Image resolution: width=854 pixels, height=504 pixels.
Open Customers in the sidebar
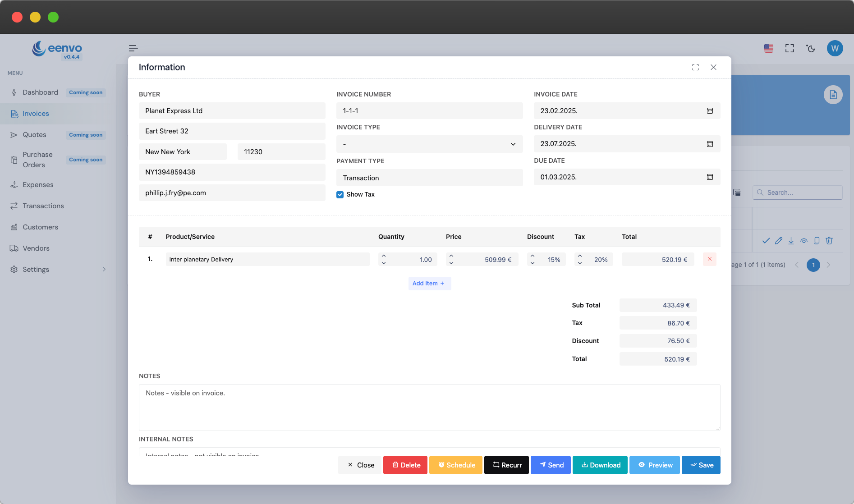point(40,227)
